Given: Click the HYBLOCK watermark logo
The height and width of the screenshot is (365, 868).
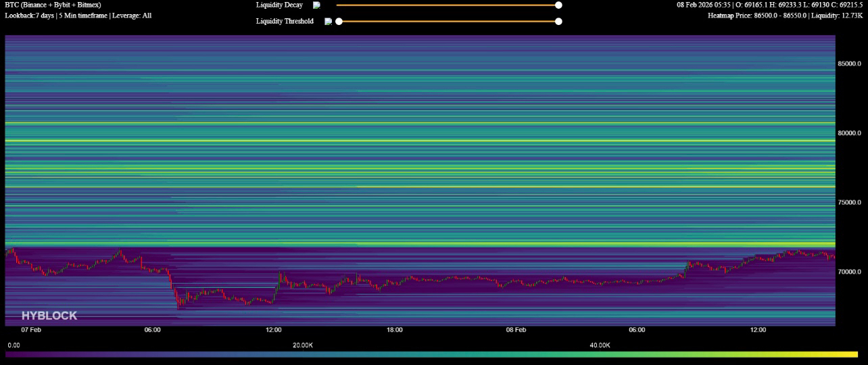Looking at the screenshot, I should [x=49, y=316].
